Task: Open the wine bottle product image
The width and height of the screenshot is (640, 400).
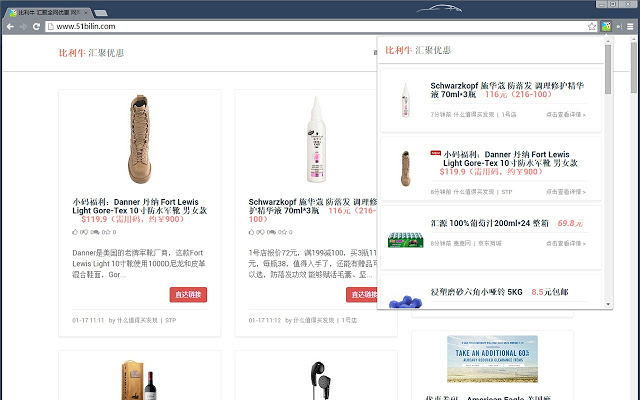Action: [x=140, y=380]
